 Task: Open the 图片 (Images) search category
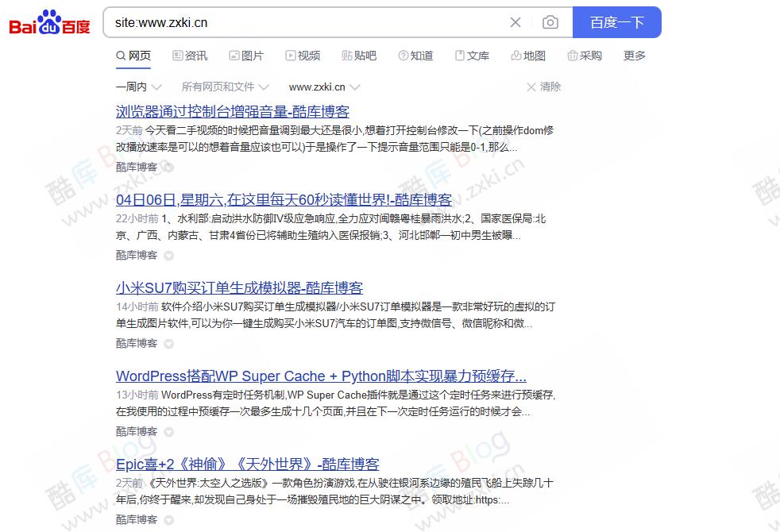(246, 56)
